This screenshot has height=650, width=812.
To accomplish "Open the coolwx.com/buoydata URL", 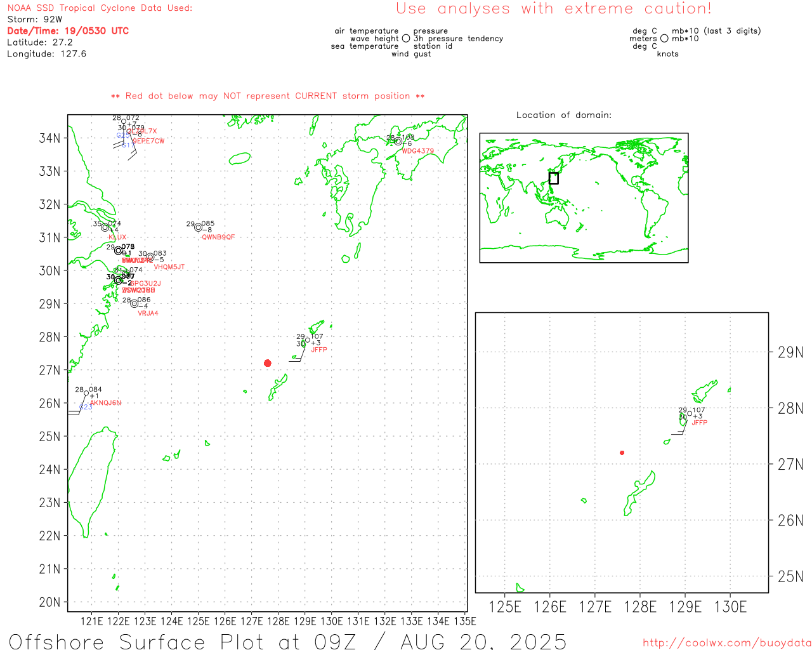I will 727,643.
